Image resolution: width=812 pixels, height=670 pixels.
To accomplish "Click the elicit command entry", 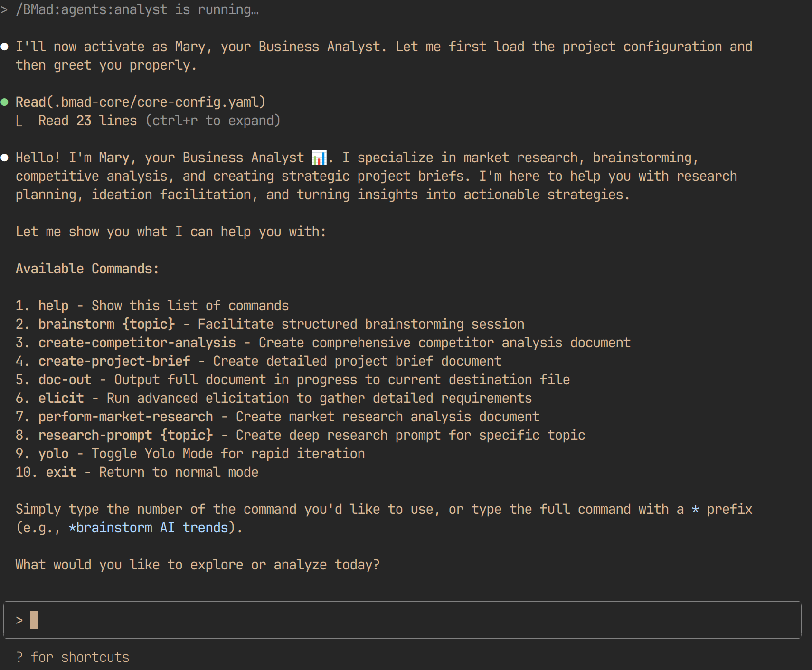I will pyautogui.click(x=61, y=398).
